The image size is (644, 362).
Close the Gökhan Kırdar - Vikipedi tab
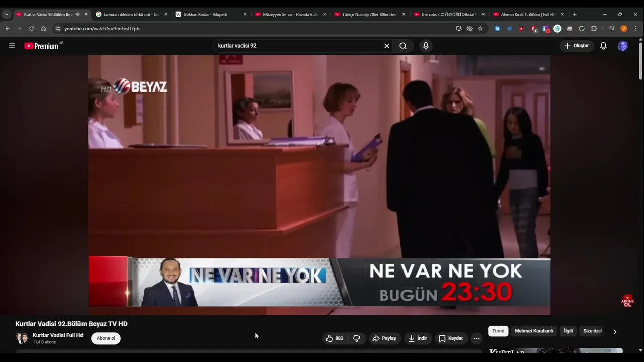tap(245, 14)
